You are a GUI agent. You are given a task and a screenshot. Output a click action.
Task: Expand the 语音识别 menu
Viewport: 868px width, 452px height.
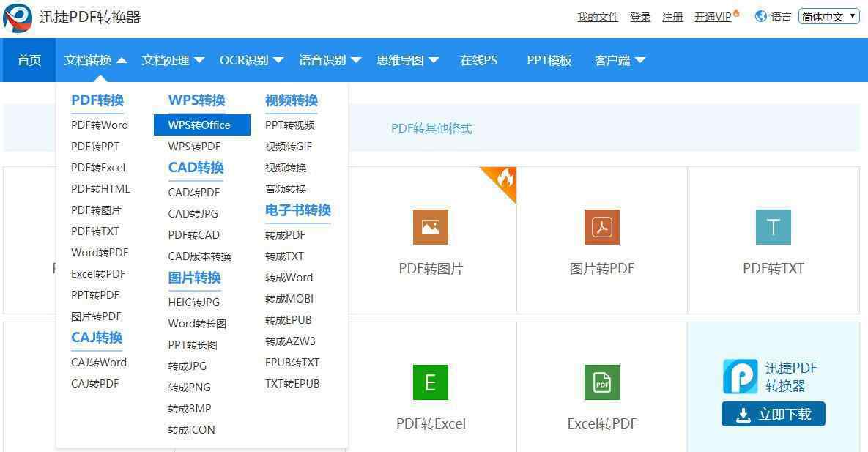330,60
